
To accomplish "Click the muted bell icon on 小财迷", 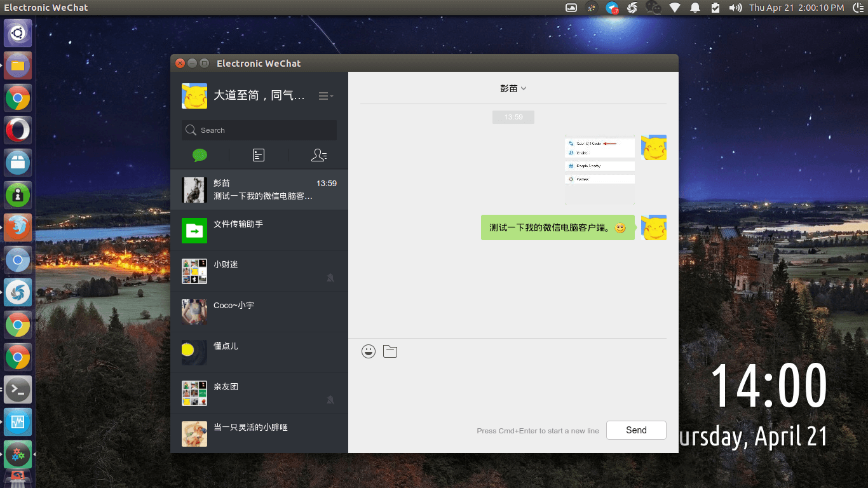I will coord(330,278).
